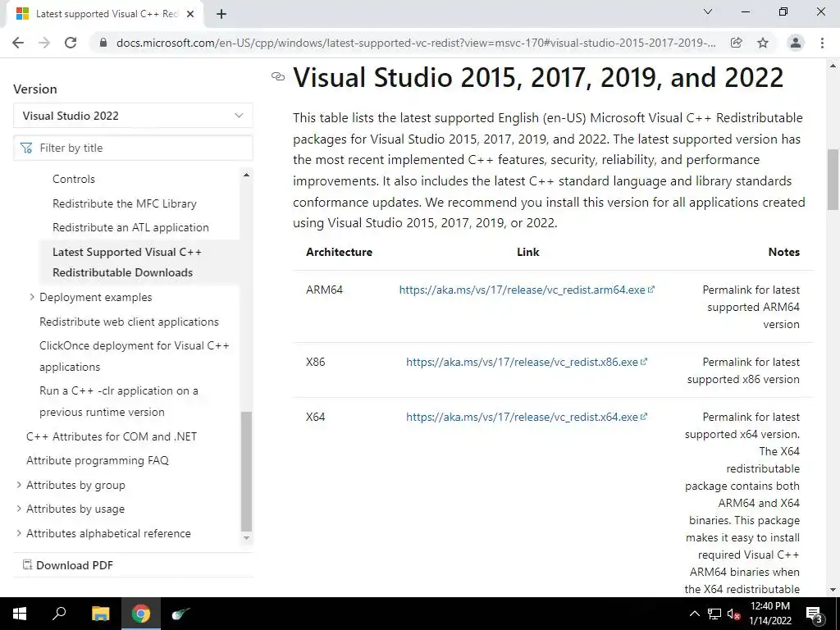Image resolution: width=840 pixels, height=630 pixels.
Task: Click the address bar URL
Action: tap(416, 43)
